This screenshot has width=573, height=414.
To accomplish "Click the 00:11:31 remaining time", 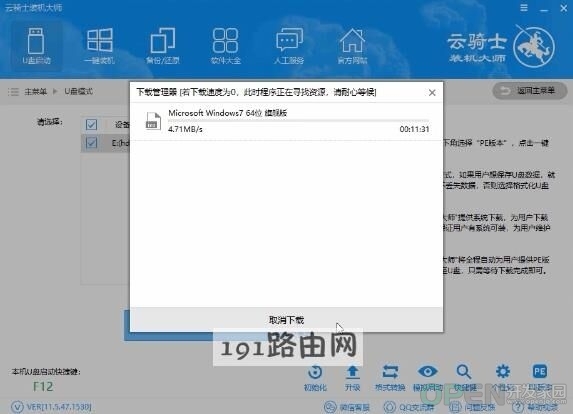I will [x=414, y=129].
